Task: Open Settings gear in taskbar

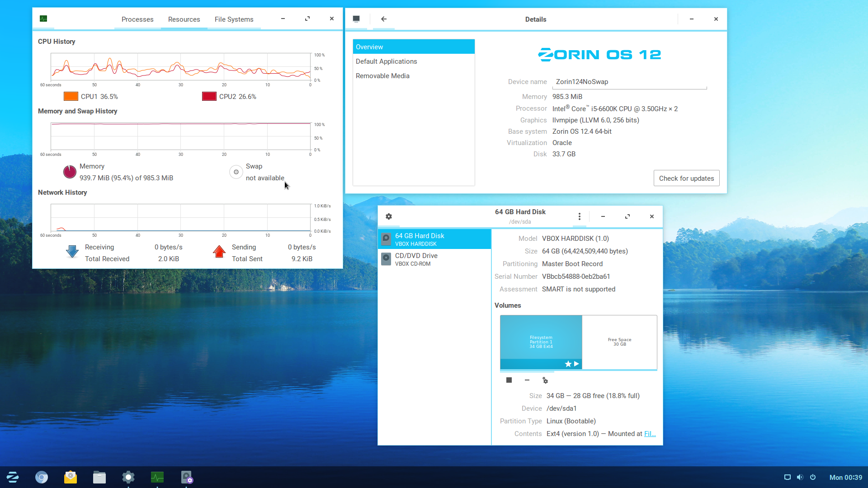Action: (x=128, y=477)
